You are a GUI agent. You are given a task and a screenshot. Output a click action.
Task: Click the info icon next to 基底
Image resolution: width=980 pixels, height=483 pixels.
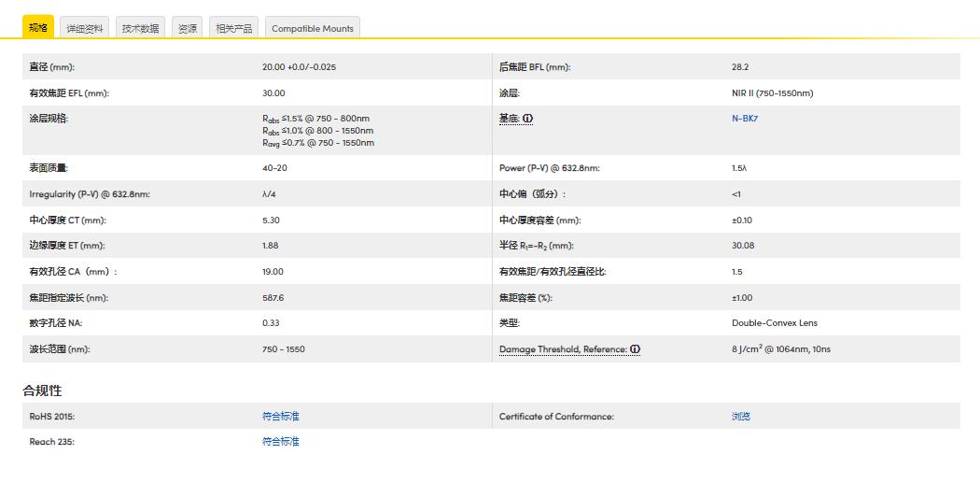tap(527, 119)
